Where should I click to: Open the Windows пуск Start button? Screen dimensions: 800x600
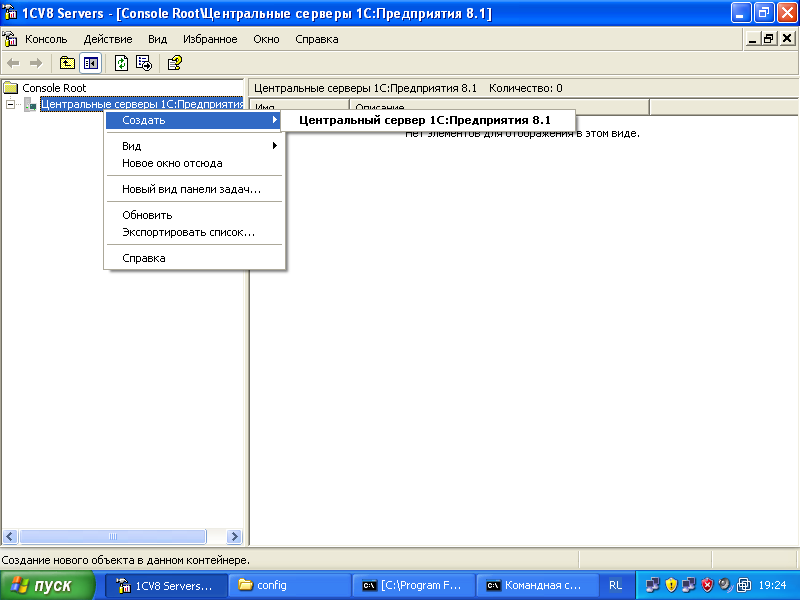[x=47, y=585]
